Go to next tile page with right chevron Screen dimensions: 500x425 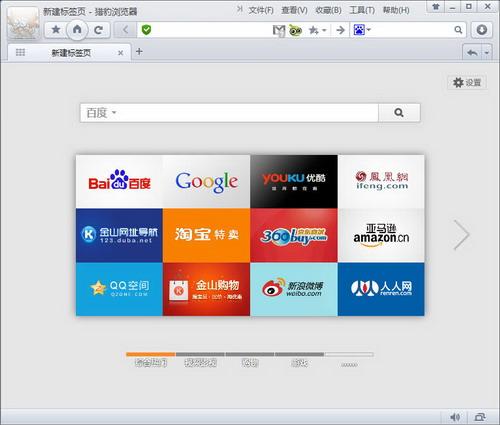462,235
